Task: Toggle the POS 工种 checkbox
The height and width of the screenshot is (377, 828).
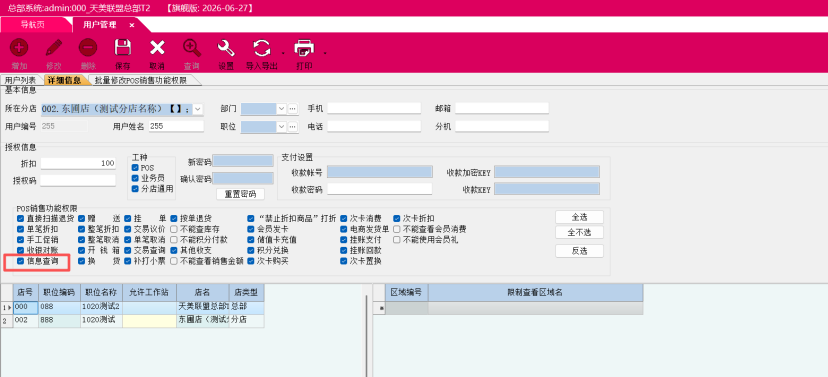Action: [135, 168]
